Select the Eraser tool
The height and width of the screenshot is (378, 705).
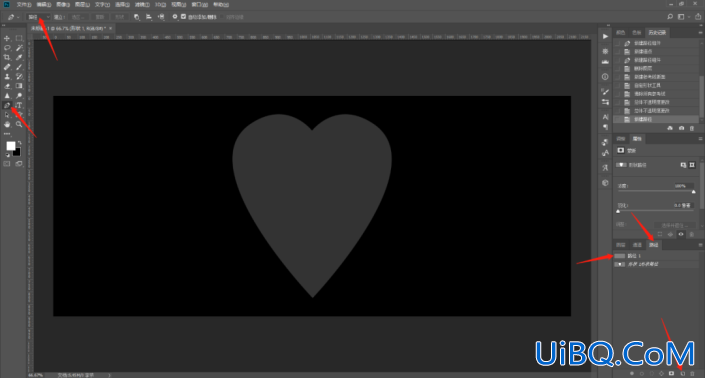[7, 86]
